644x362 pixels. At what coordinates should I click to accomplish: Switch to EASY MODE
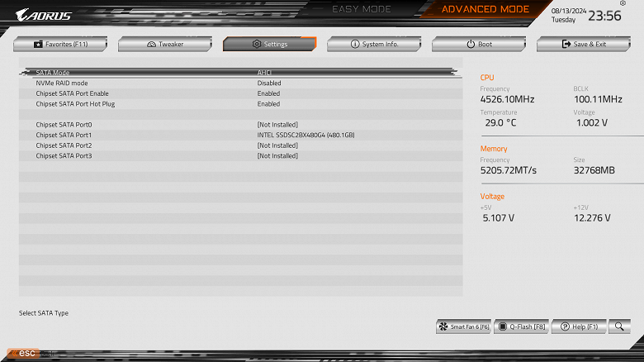click(x=362, y=9)
